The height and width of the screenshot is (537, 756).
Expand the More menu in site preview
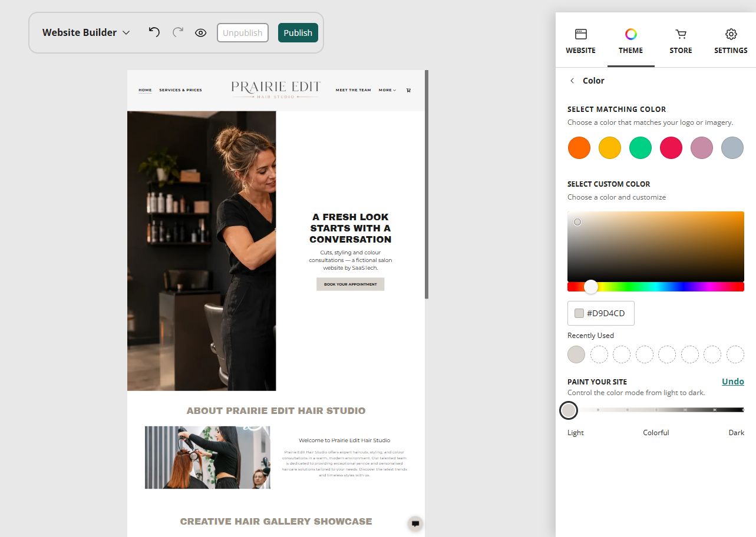(x=387, y=90)
